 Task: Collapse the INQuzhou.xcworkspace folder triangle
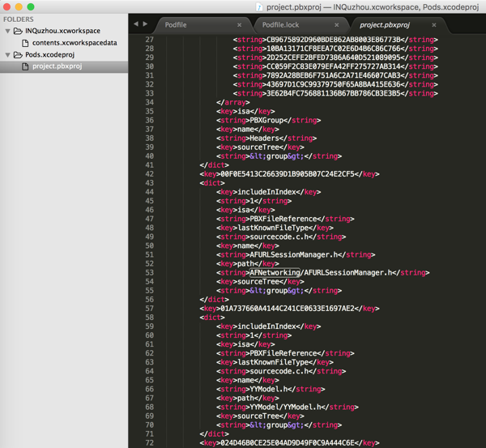tap(8, 31)
